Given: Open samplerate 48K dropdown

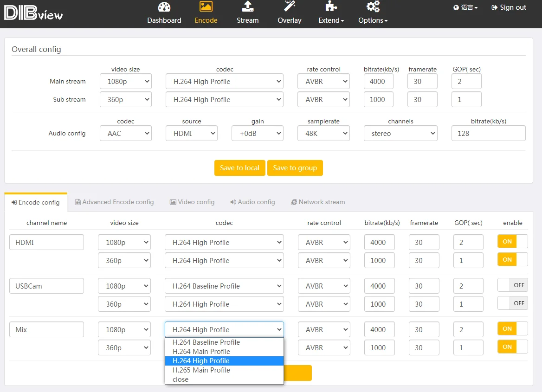Looking at the screenshot, I should tap(323, 134).
